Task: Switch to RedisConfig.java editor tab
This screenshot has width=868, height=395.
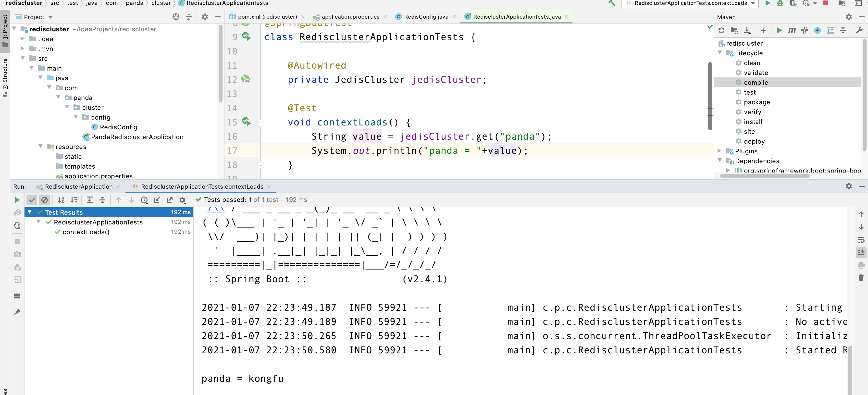Action: click(426, 17)
